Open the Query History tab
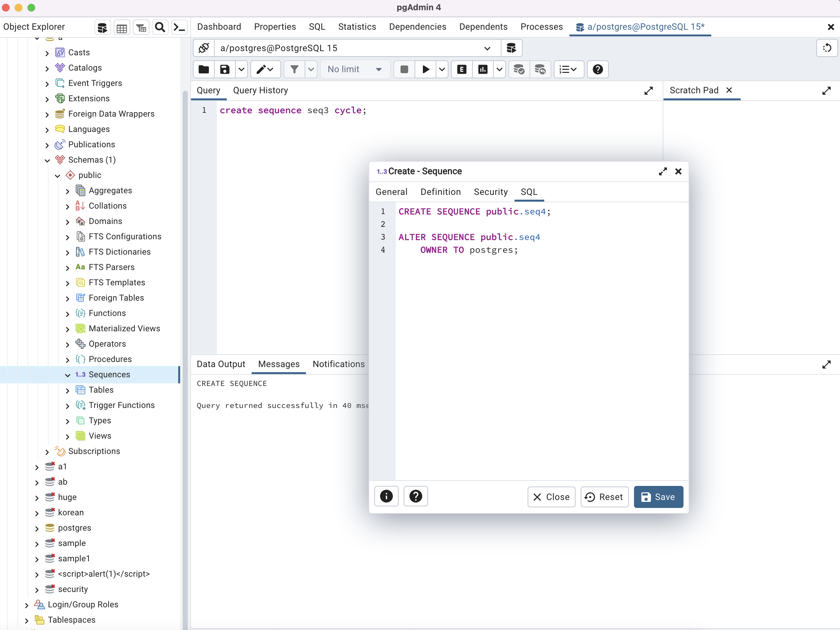 tap(261, 90)
